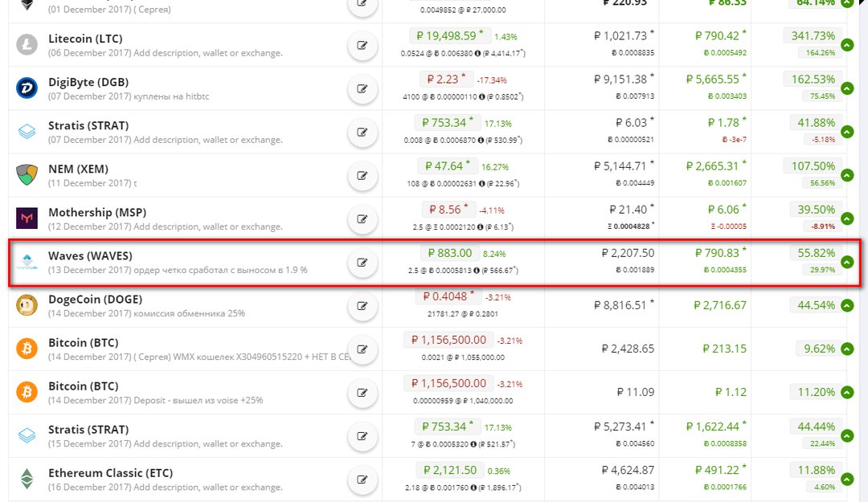Click the Litecoin (LTC) coin logo
This screenshot has height=502, width=868.
[x=27, y=45]
